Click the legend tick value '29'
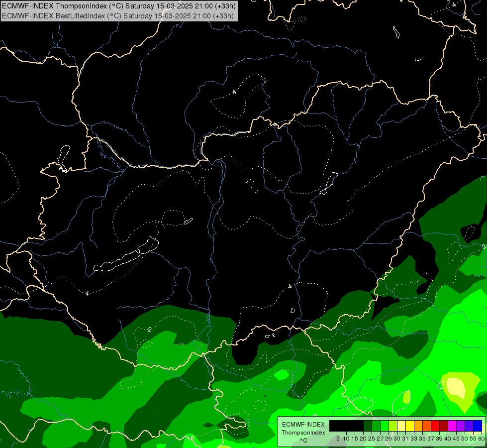The height and width of the screenshot is (448, 487). (388, 439)
